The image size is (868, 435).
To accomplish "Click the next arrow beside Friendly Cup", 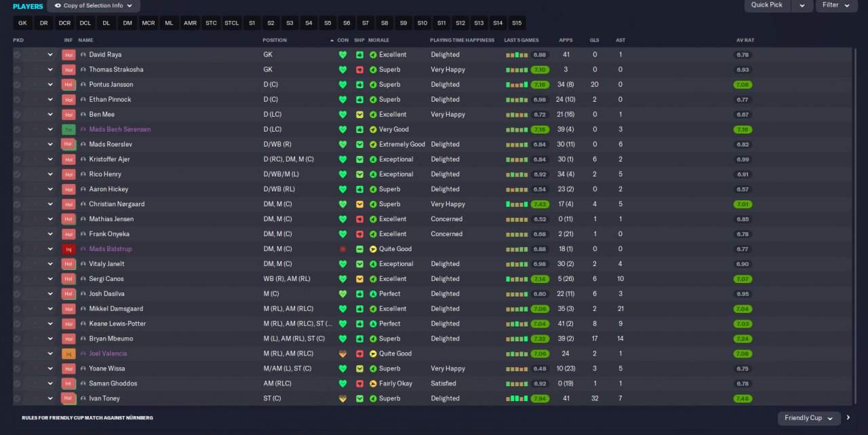I will [x=848, y=418].
